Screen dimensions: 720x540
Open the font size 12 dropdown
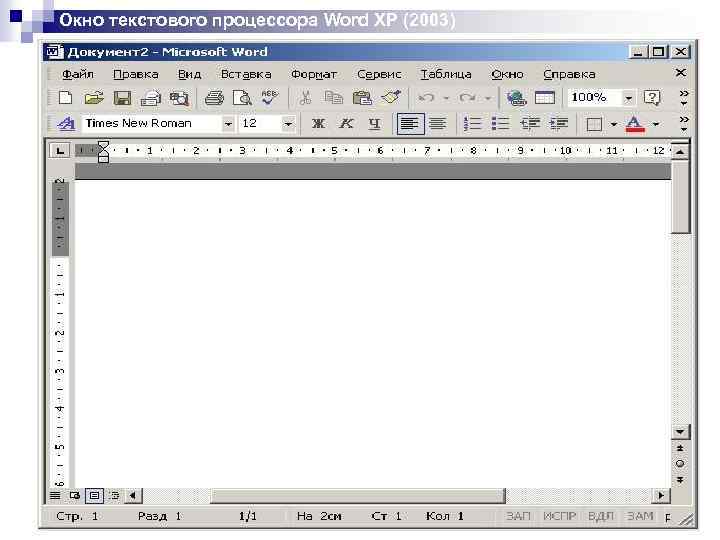click(x=288, y=124)
